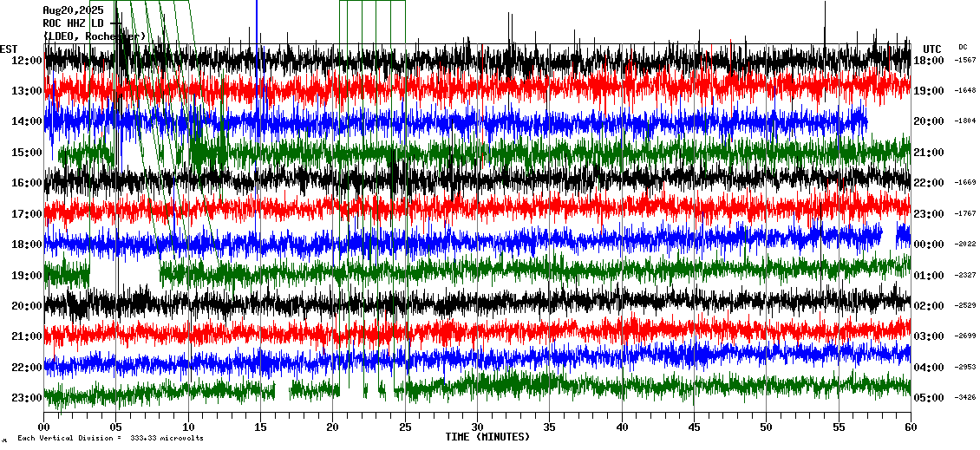Click the 18:00 UTC time label
The width and height of the screenshot is (980, 450).
(x=929, y=61)
